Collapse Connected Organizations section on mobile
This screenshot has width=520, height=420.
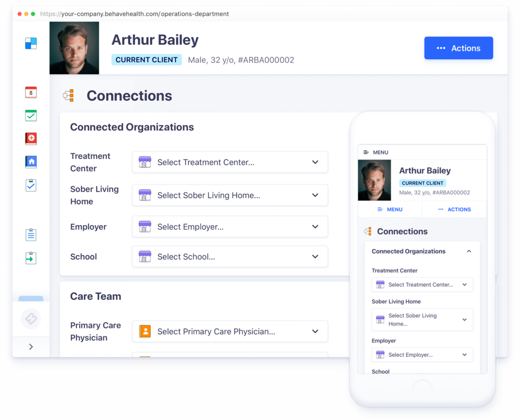click(x=469, y=252)
